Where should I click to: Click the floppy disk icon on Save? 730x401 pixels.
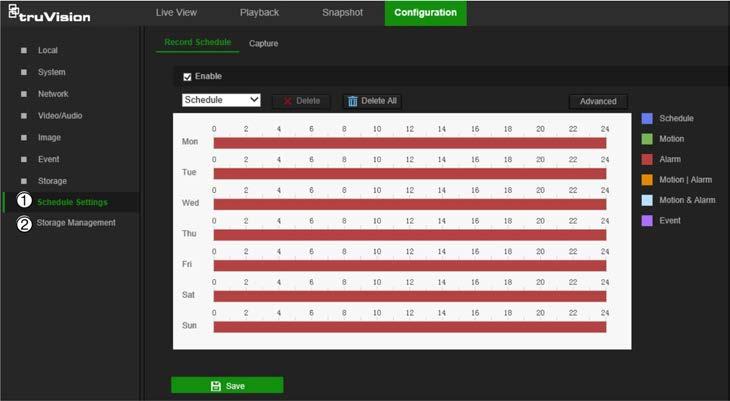(216, 386)
